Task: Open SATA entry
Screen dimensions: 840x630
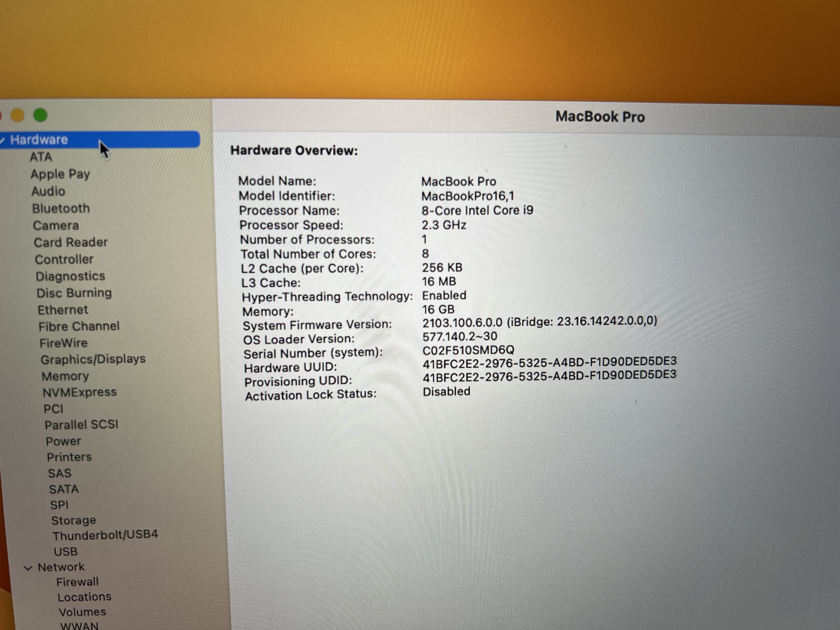Action: (64, 489)
